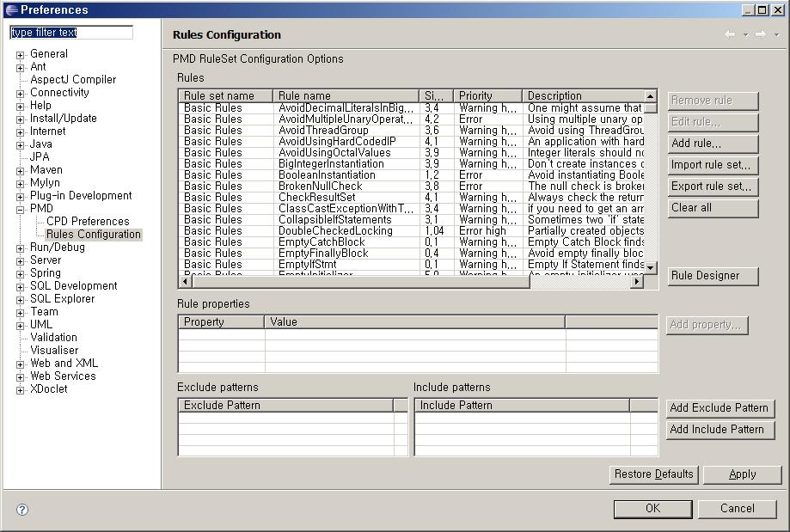Click the Clear all button
Screen dimensions: 790x532
coord(713,208)
